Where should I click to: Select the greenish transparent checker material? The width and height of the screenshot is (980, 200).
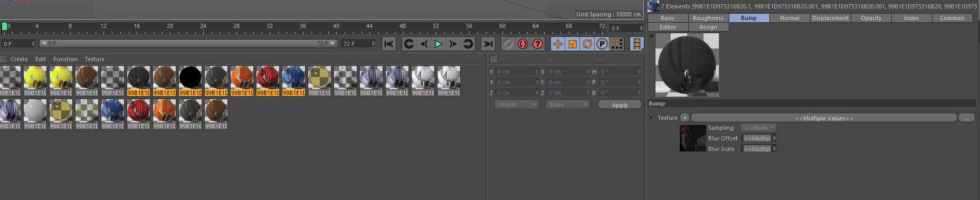click(87, 111)
